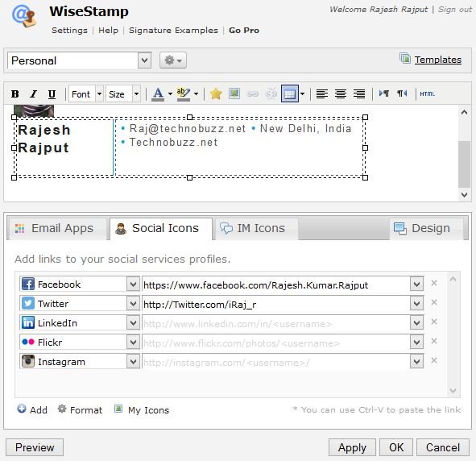Open My Icons

click(142, 409)
